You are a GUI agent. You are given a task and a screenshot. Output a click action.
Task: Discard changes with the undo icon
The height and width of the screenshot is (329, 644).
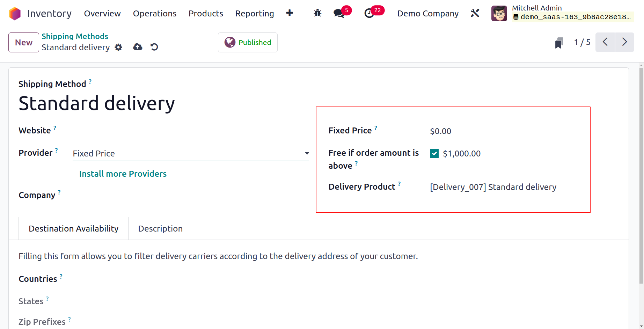154,47
